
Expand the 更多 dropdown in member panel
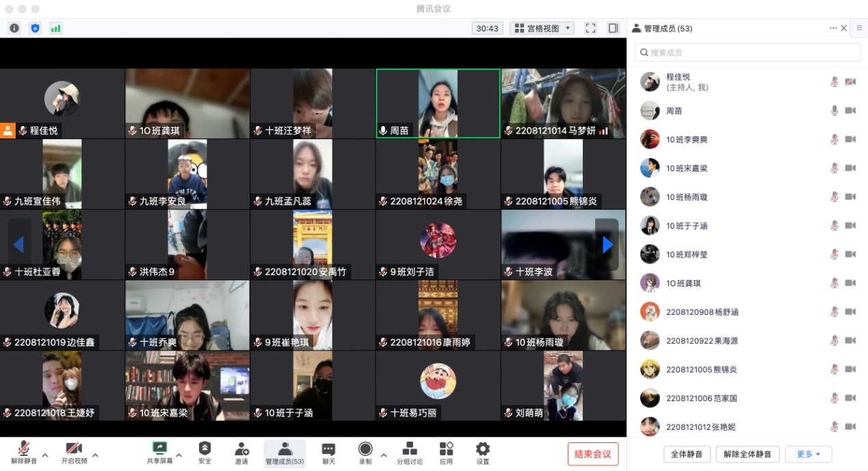tap(808, 454)
